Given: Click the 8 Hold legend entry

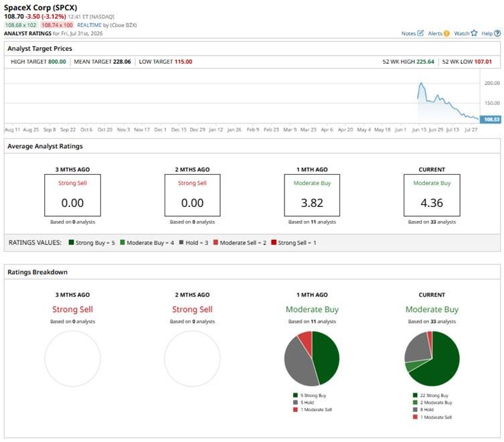Looking at the screenshot, I should (423, 409).
